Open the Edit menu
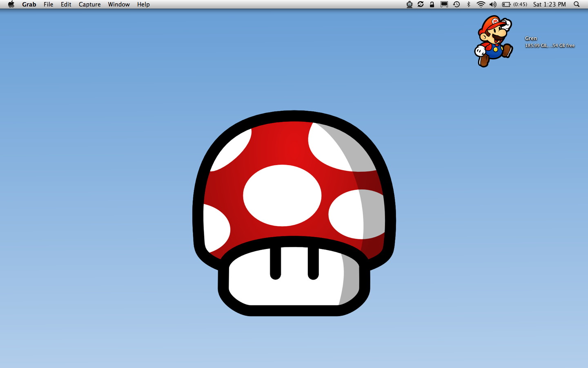The image size is (588, 368). coord(66,4)
